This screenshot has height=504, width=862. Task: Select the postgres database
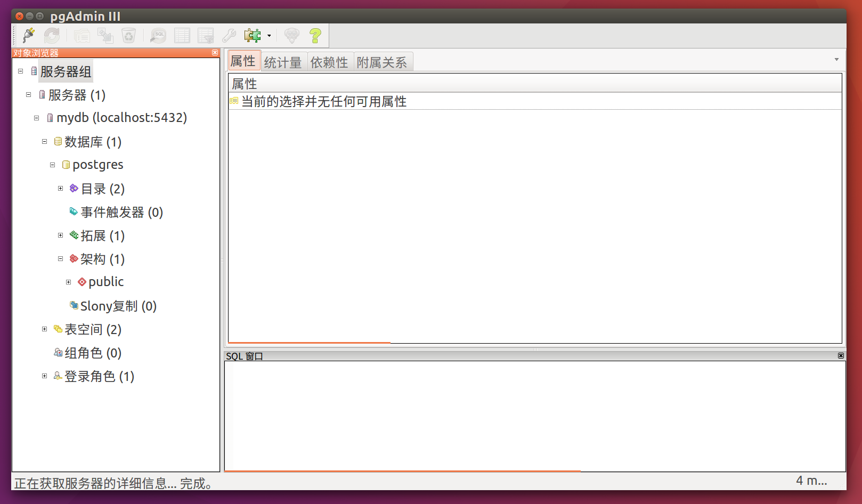98,165
